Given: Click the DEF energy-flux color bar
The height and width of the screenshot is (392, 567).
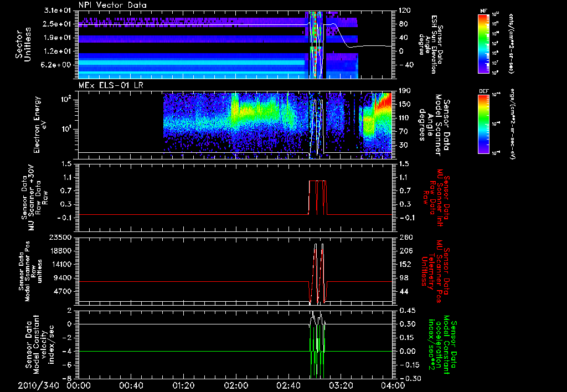Looking at the screenshot, I should coord(484,123).
